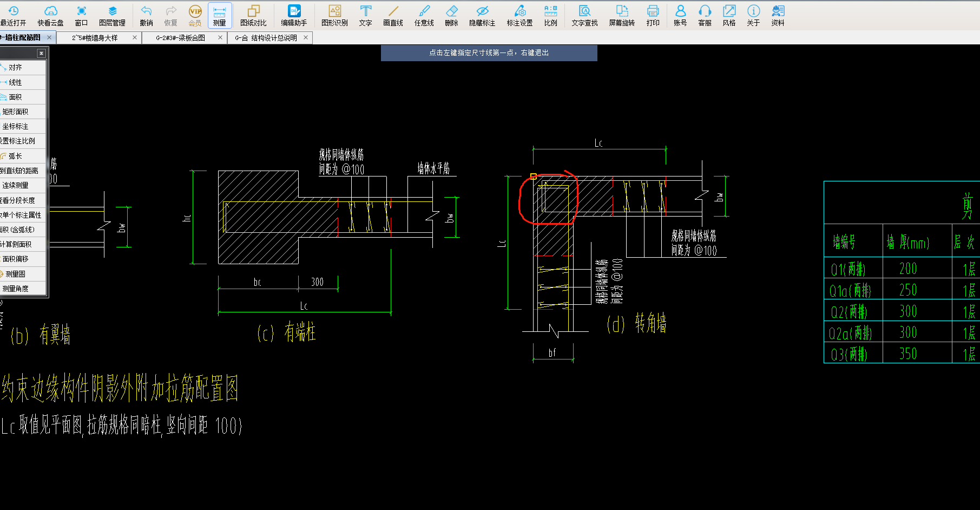
Task: Choose 面积(含弧线) area with arcs
Action: pyautogui.click(x=23, y=230)
